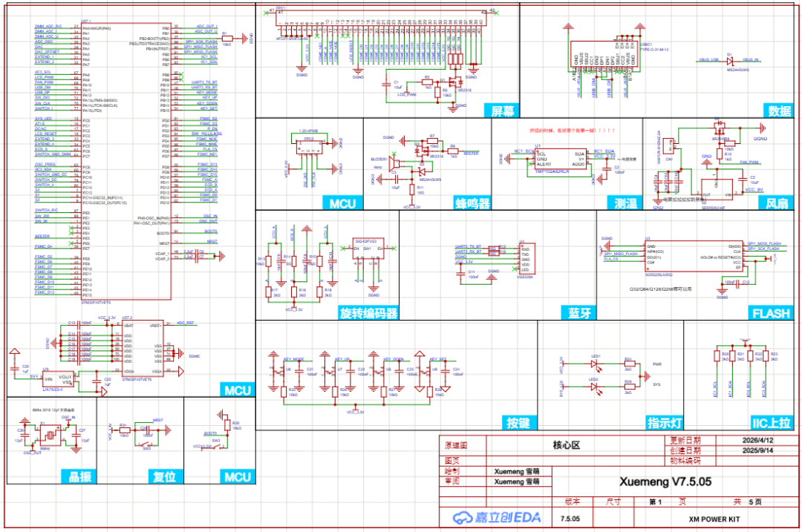Click the 蜂鸣器 section label
Screen dimensions: 802x532
[x=470, y=203]
